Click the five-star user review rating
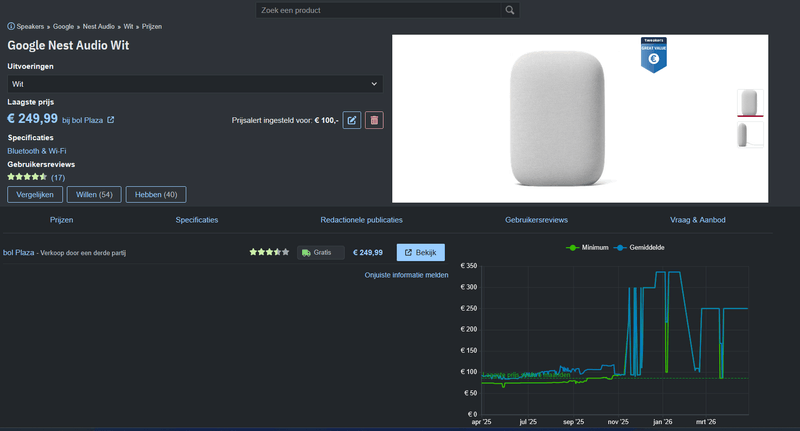This screenshot has height=431, width=800. click(x=27, y=177)
